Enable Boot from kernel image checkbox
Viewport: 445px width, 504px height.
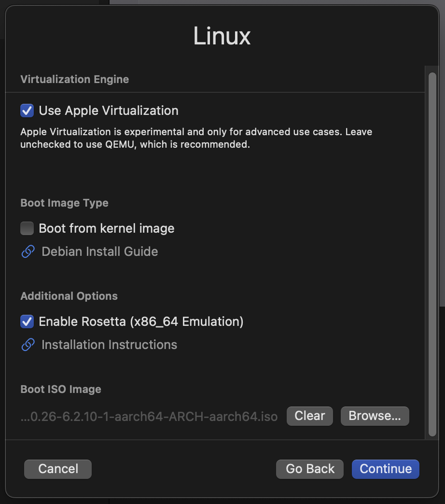click(x=27, y=228)
